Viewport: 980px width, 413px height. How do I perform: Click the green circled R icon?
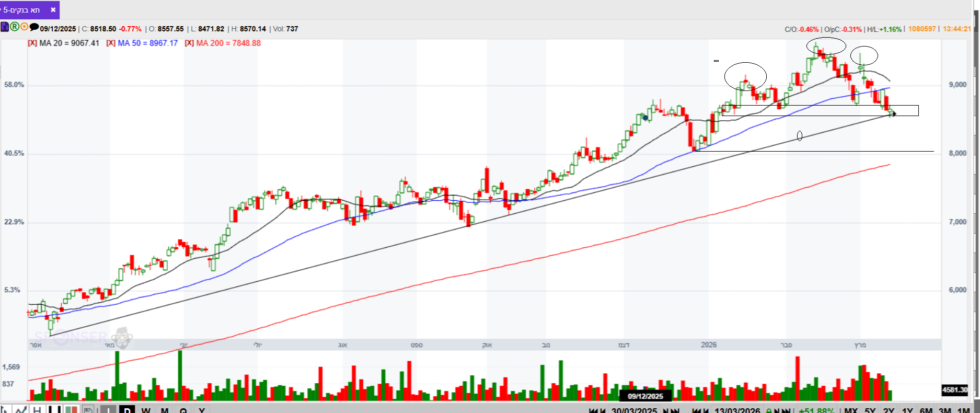click(x=15, y=27)
